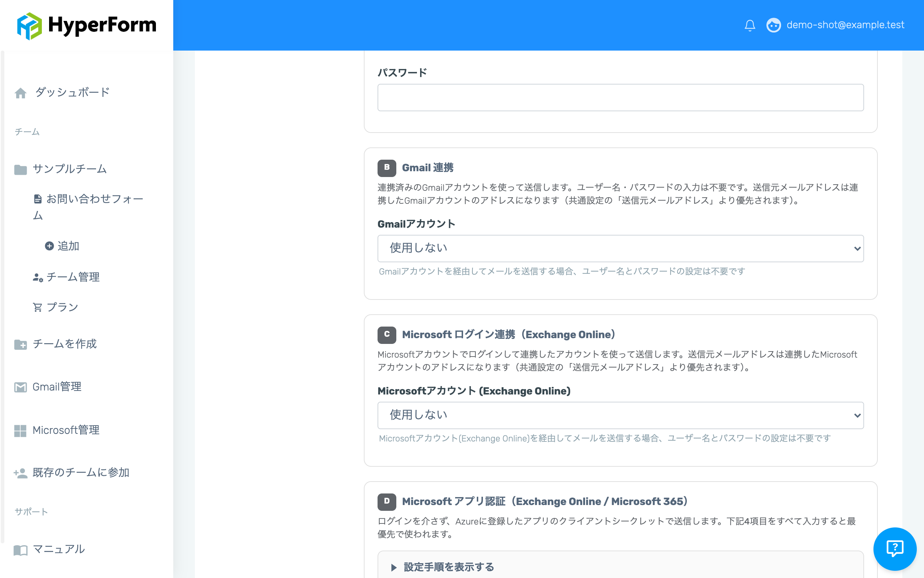Select チームを作成
This screenshot has width=924, height=578.
(65, 344)
